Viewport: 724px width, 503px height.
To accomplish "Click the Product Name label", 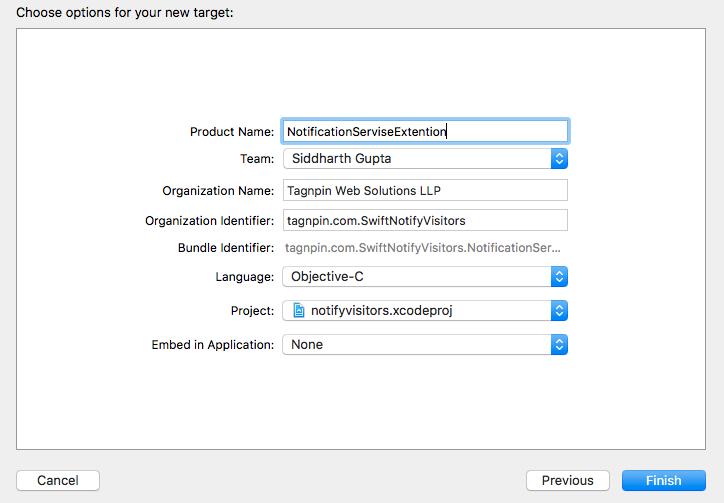I will [x=232, y=132].
